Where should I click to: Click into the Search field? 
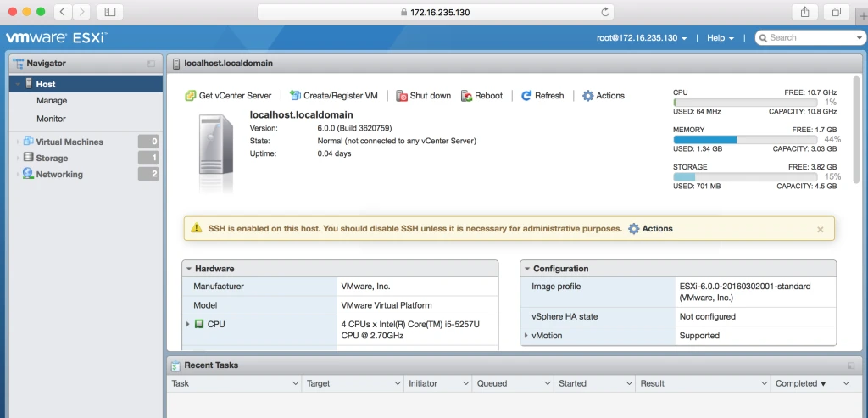coord(809,37)
